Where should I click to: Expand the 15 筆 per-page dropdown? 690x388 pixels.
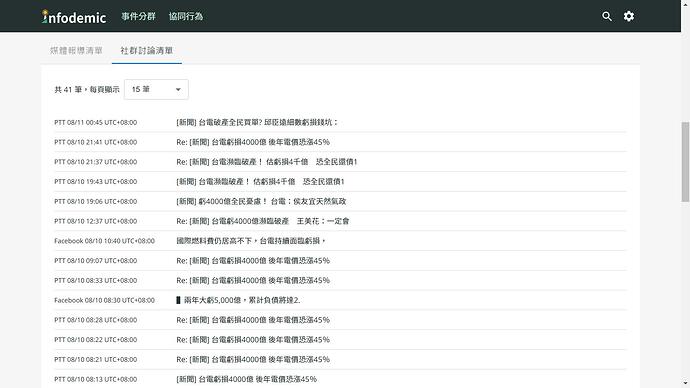[x=156, y=89]
